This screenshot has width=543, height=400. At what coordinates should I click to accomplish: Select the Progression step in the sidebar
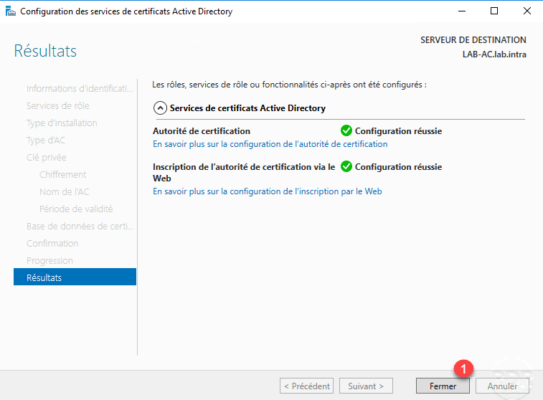coord(50,260)
